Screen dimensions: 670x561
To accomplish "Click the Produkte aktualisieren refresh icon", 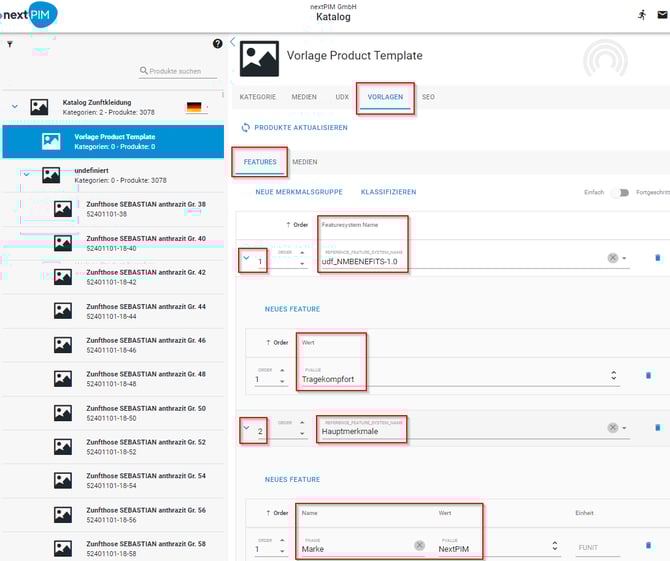I will (246, 127).
